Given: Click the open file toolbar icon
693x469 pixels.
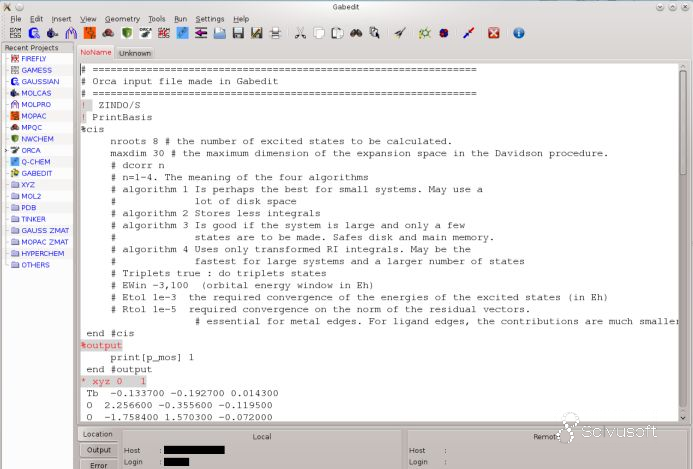Looking at the screenshot, I should tap(220, 33).
